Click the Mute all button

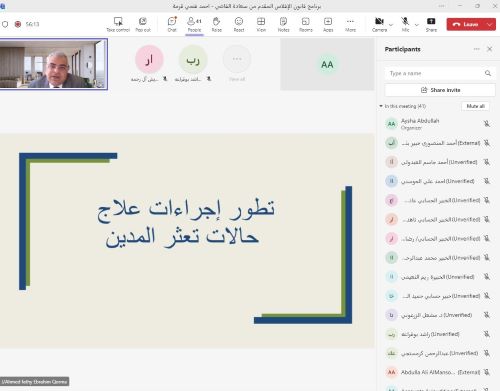tap(475, 106)
